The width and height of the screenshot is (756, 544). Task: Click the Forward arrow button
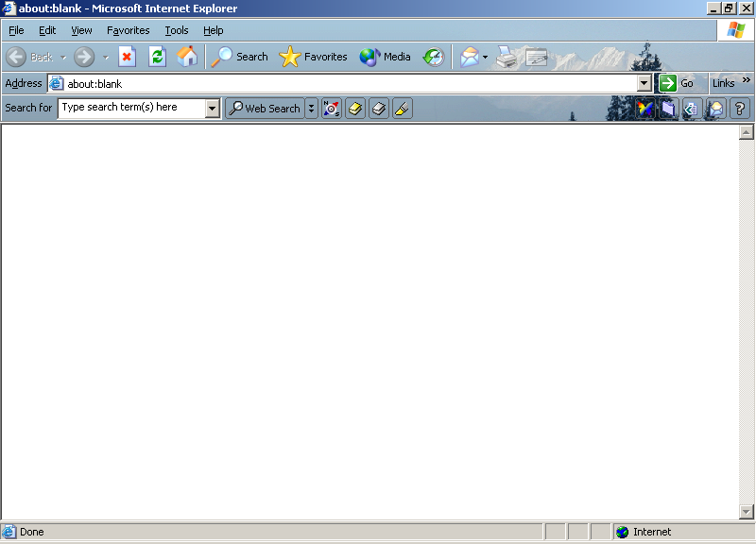[x=84, y=57]
